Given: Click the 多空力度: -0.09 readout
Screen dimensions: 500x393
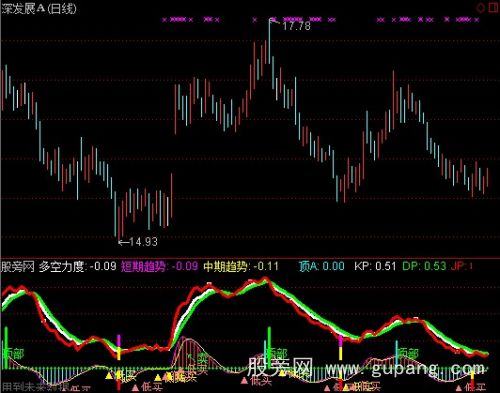Looking at the screenshot, I should tap(77, 266).
